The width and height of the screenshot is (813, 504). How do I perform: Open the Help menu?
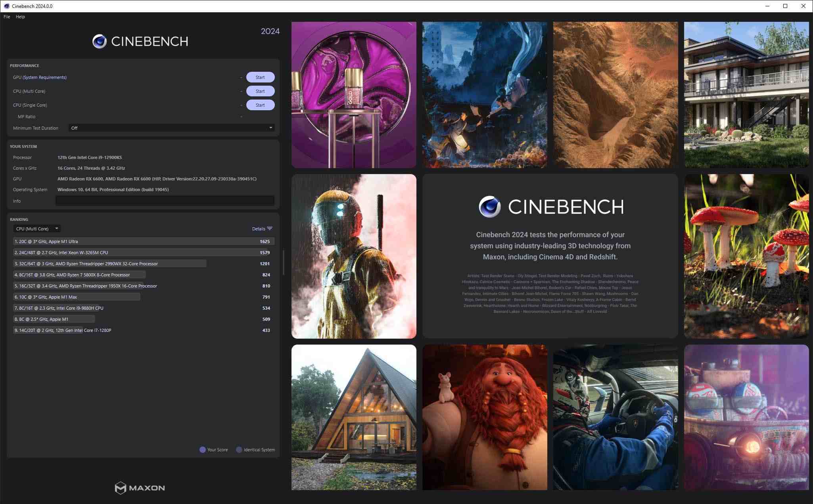coord(20,17)
